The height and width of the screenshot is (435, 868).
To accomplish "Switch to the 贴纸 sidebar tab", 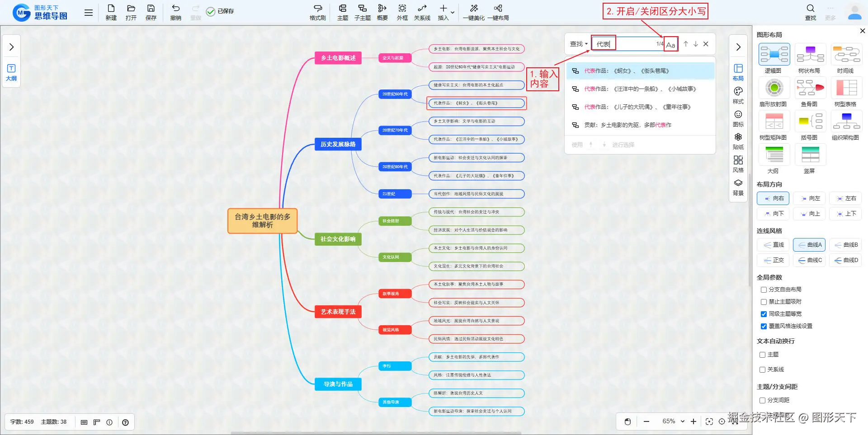I will tap(738, 141).
